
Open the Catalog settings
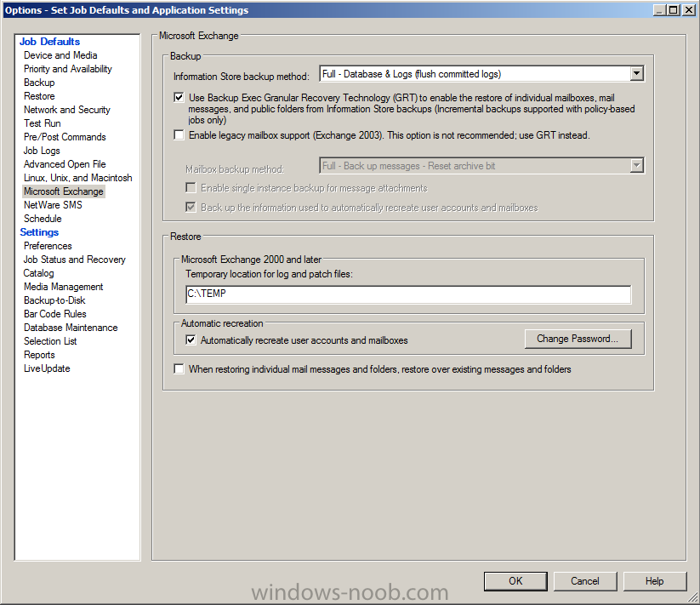point(39,273)
